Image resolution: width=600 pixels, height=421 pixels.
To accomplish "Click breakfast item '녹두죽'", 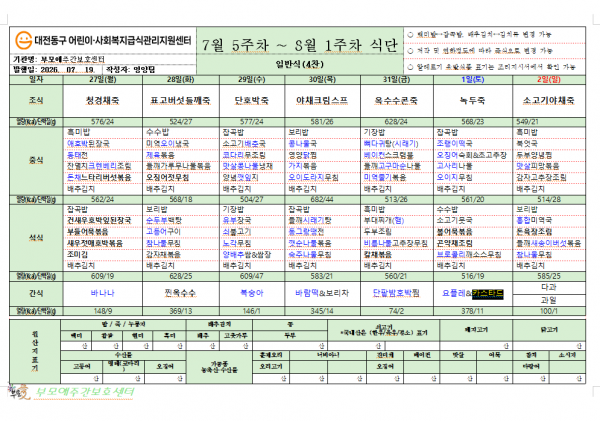I will [473, 101].
